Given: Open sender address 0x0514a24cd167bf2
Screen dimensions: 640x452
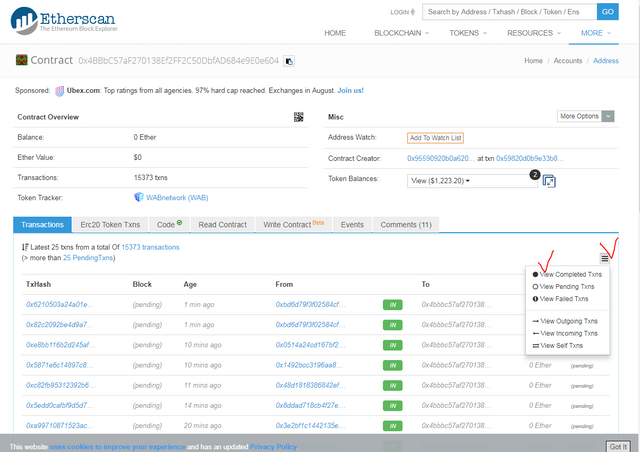Looking at the screenshot, I should (310, 345).
